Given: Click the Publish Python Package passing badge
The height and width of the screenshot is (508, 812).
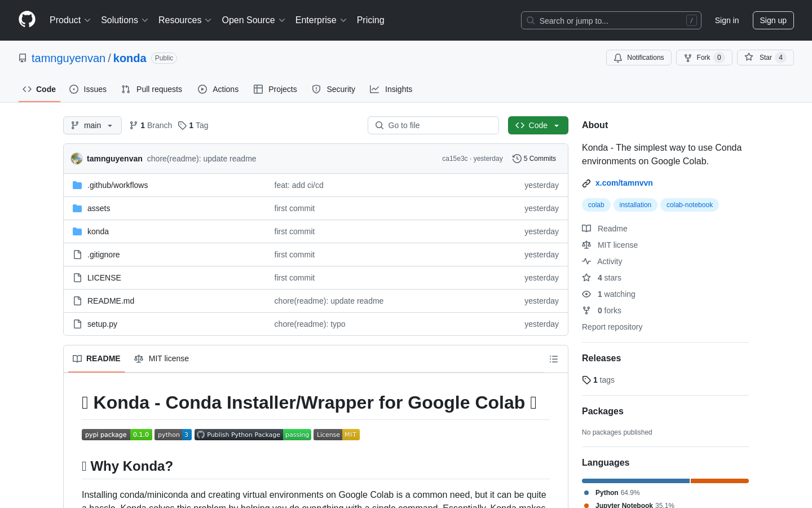Looking at the screenshot, I should [253, 435].
